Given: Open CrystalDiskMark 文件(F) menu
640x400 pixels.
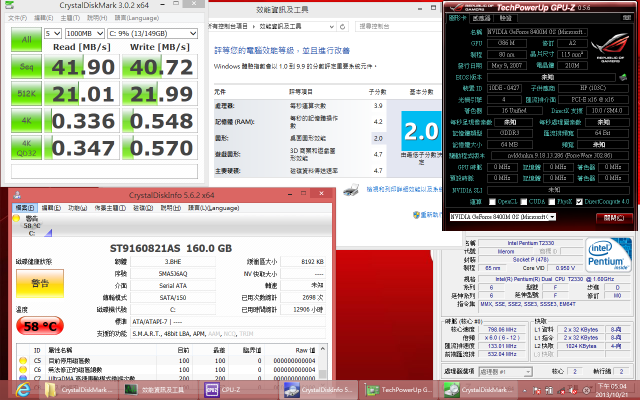Looking at the screenshot, I should pyautogui.click(x=18, y=18).
